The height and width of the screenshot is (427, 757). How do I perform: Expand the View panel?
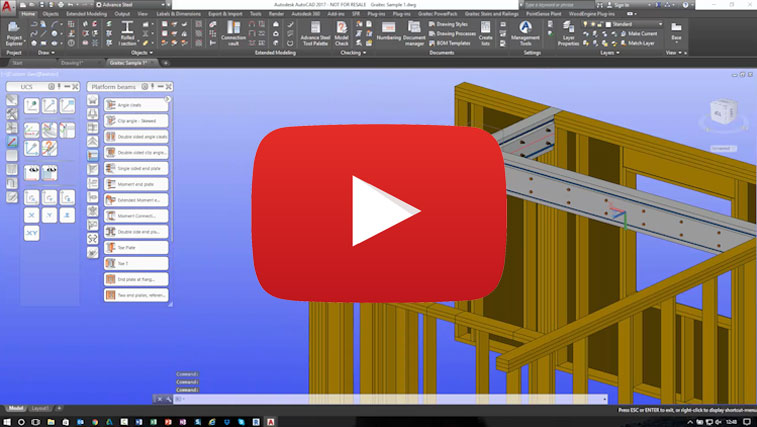[673, 53]
